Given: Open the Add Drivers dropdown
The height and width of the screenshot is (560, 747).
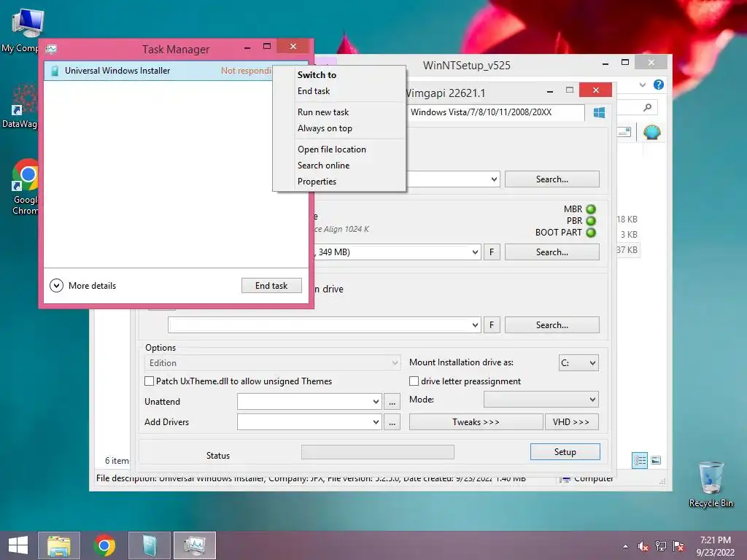Looking at the screenshot, I should tap(309, 422).
